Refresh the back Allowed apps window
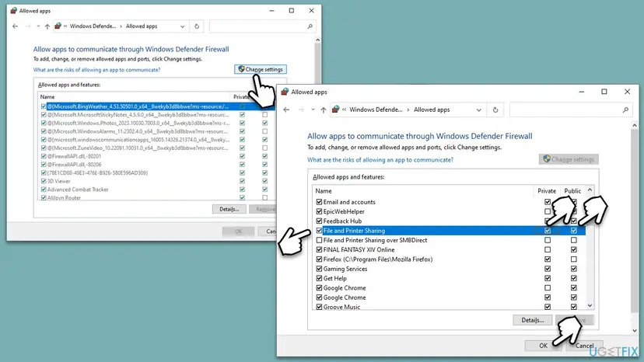Screen dimensions: 644x362 click(197, 26)
